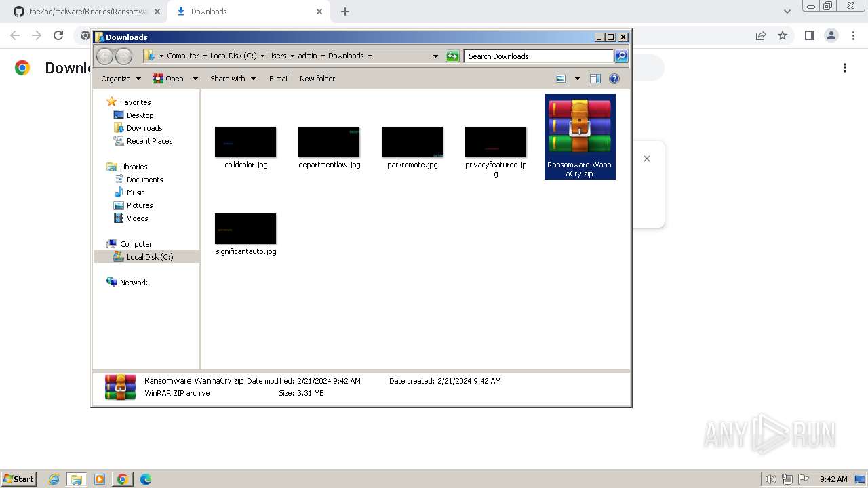Expand the arrow after Downloads in breadcrumb
The height and width of the screenshot is (488, 868).
[x=370, y=56]
